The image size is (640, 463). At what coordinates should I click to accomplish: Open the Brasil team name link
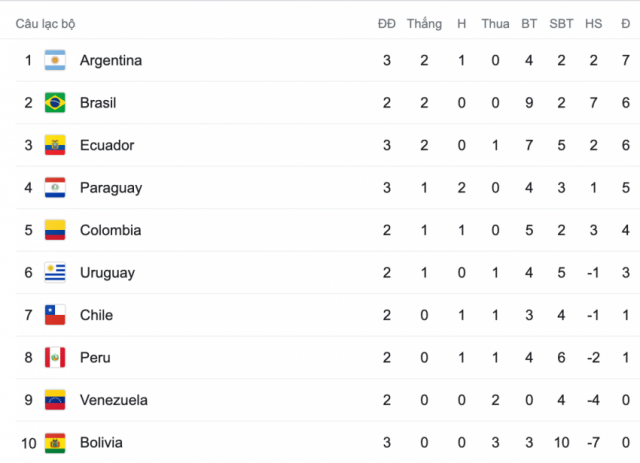[x=98, y=103]
